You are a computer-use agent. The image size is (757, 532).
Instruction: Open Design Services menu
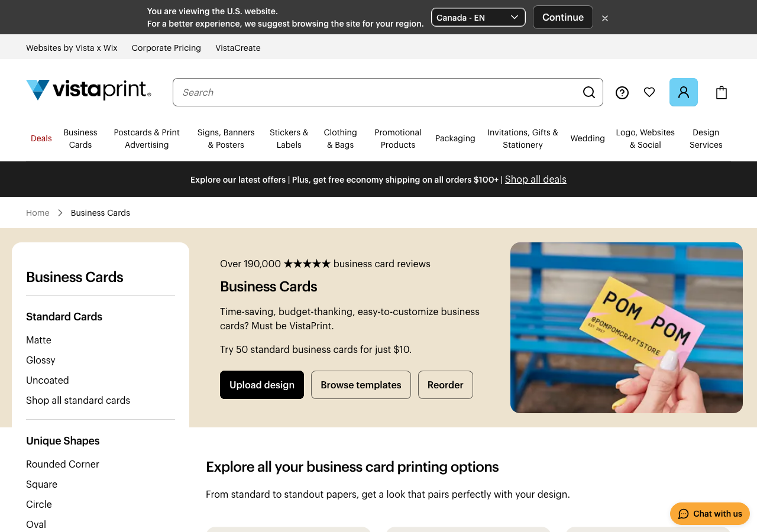pos(706,138)
